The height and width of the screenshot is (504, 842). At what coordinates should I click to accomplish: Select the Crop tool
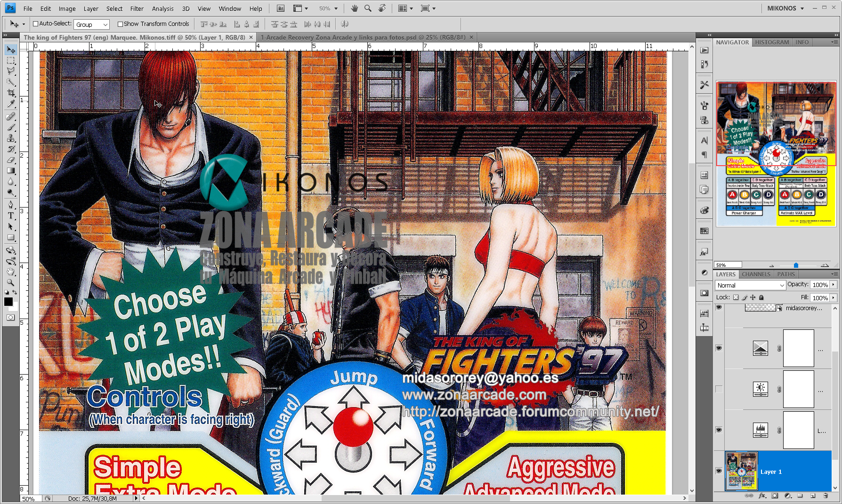click(x=11, y=93)
